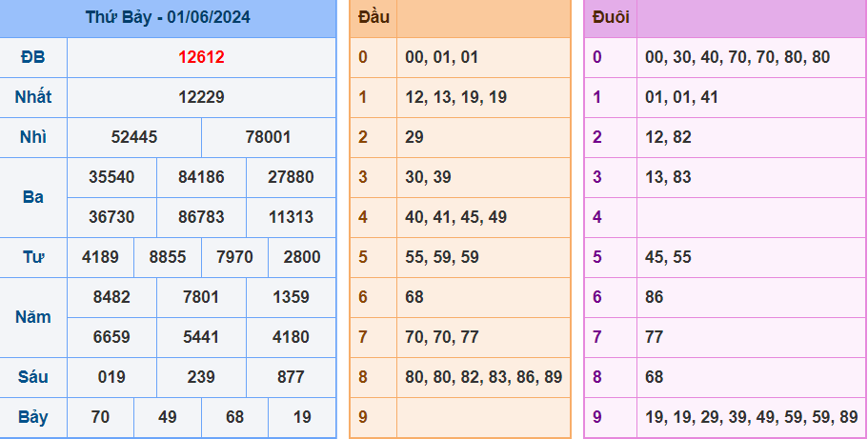The image size is (868, 439).
Task: Click first prize number 12229
Action: pos(201,97)
